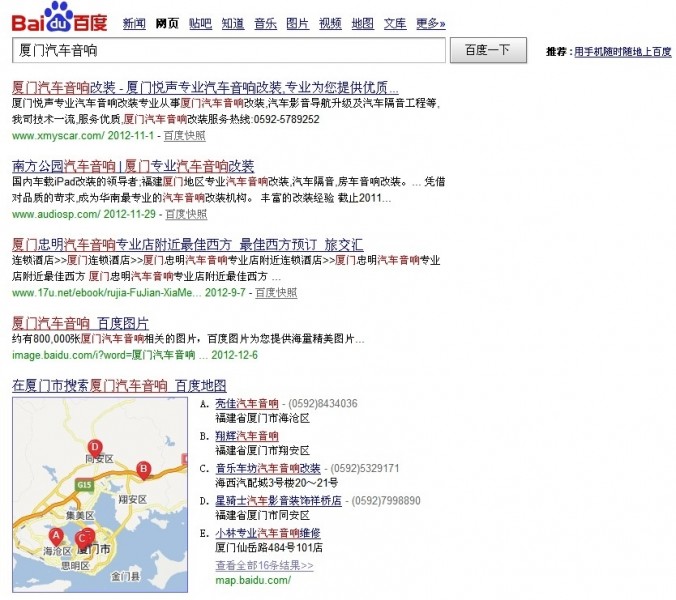Open the 贴吧 tab

point(200,23)
